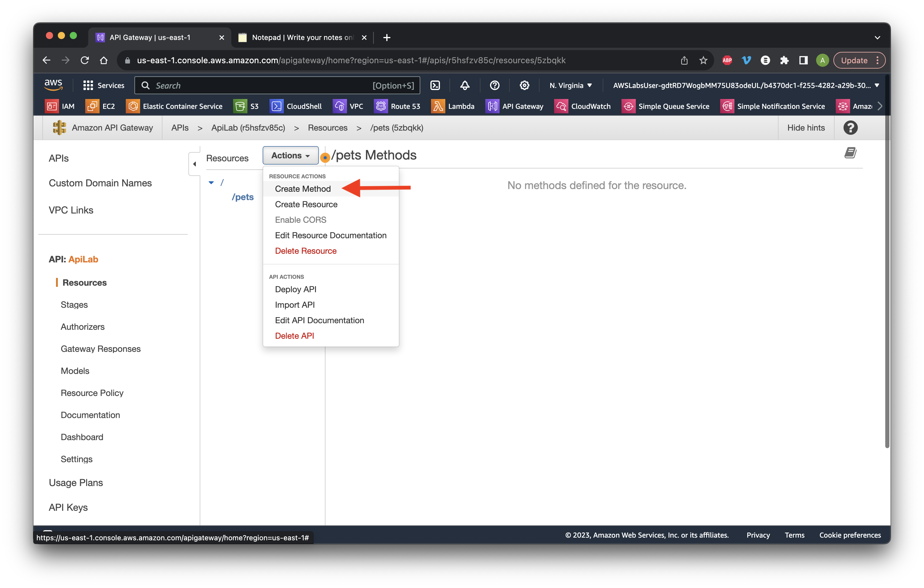The image size is (924, 588).
Task: Open the Services grid menu
Action: 104,85
